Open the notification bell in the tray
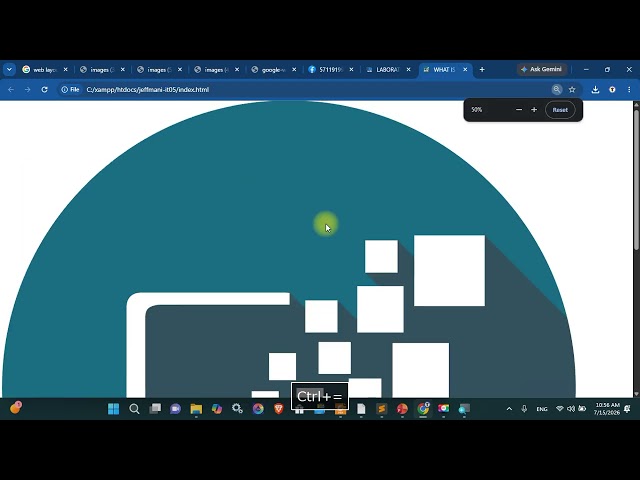640x480 pixels. pyautogui.click(x=628, y=409)
